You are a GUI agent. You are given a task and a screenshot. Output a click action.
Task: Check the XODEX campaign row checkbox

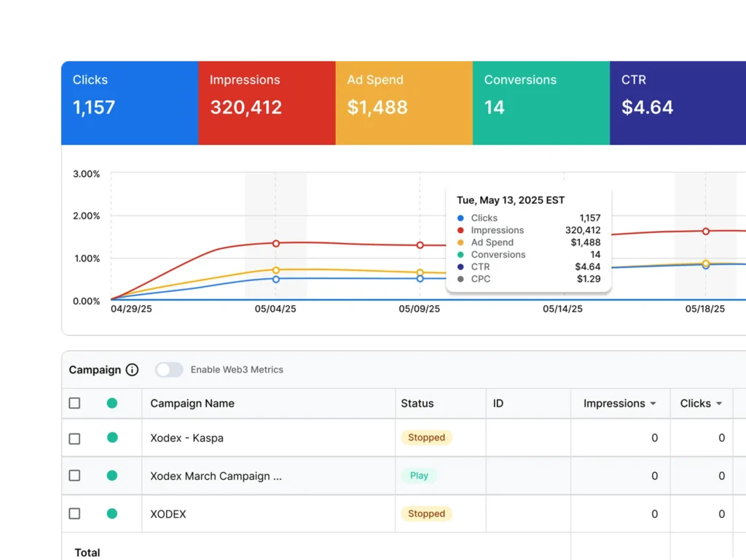tap(74, 513)
